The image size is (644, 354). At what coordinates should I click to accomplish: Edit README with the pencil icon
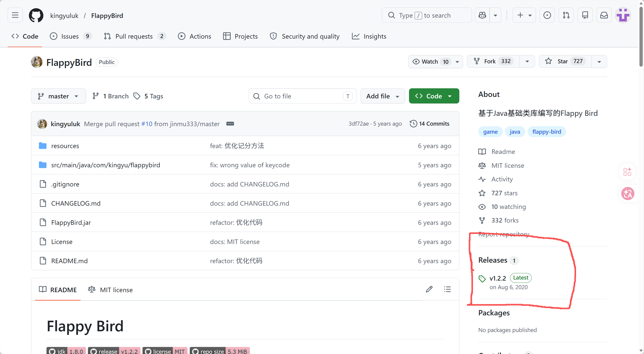(429, 289)
